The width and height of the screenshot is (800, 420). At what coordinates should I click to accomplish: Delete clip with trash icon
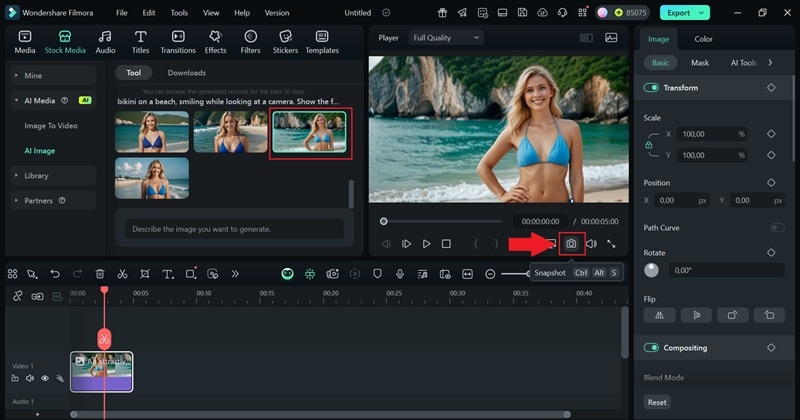click(x=100, y=274)
